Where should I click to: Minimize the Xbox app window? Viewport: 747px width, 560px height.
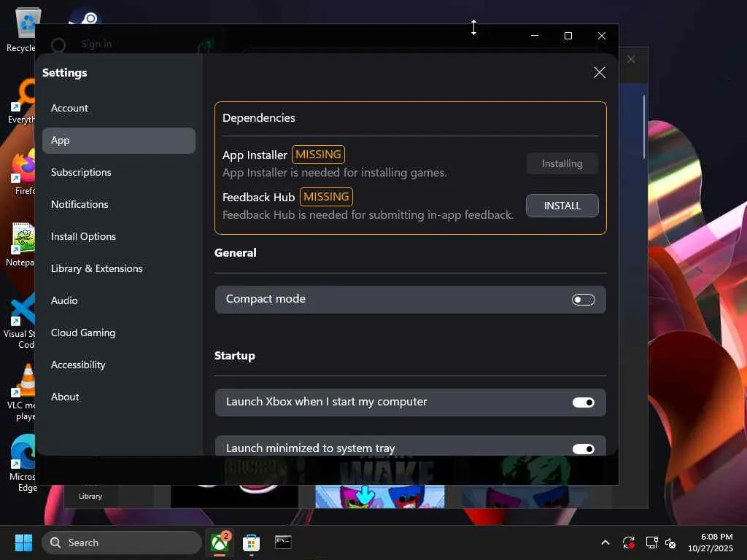[x=535, y=36]
